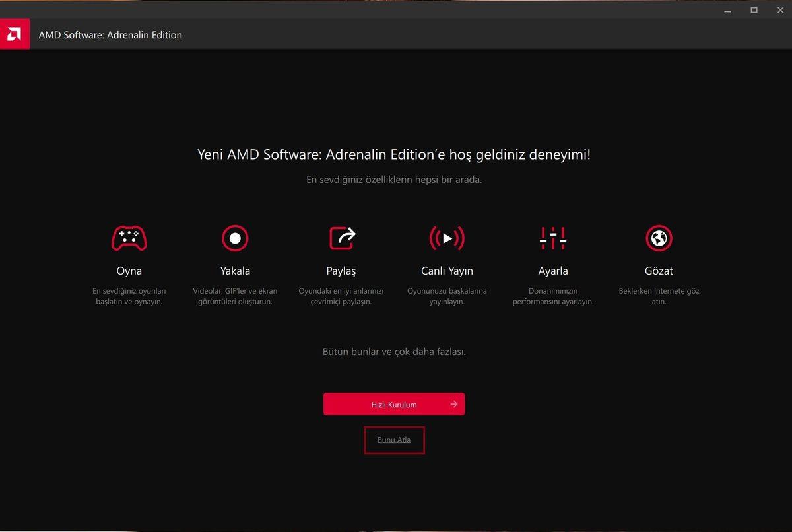Click the Canlı Yayın broadcast icon
The width and height of the screenshot is (792, 532).
[x=447, y=238]
